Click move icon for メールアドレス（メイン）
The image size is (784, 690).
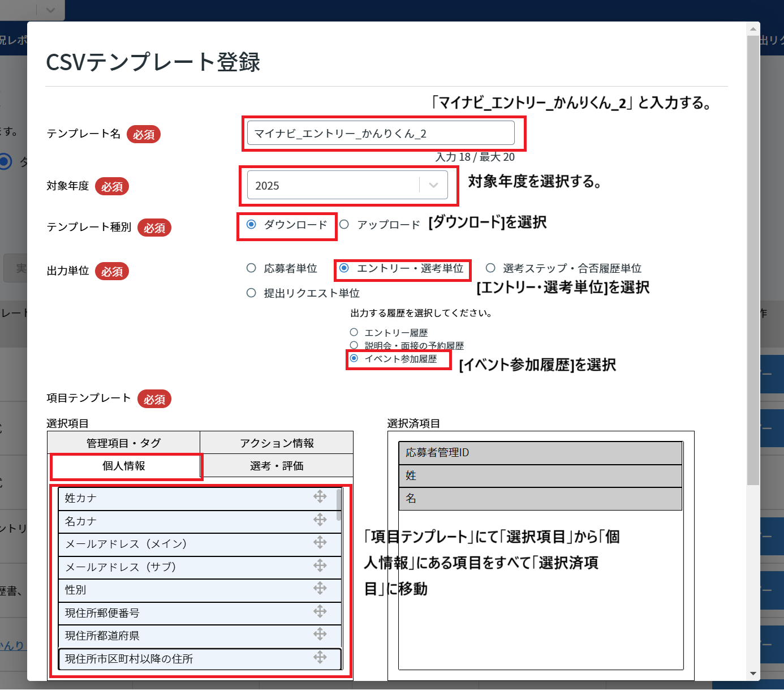click(x=320, y=542)
